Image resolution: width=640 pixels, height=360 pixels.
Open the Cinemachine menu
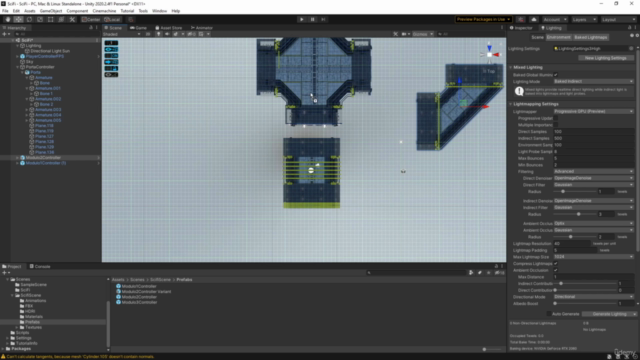pos(104,11)
